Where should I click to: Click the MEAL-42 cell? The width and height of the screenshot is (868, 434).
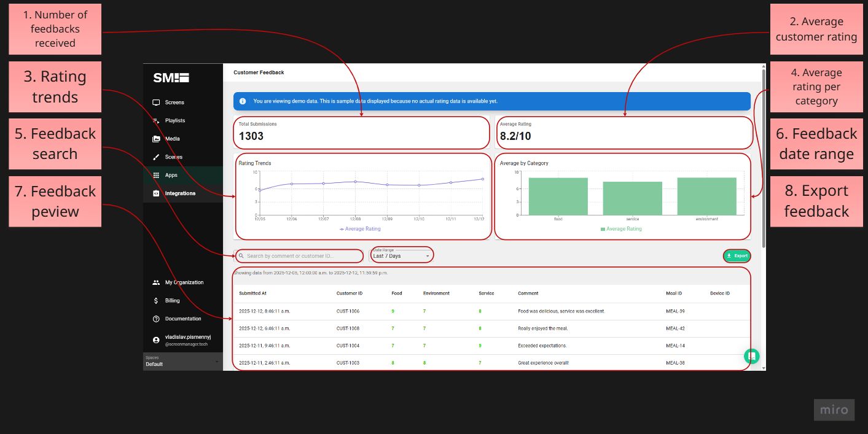[675, 328]
